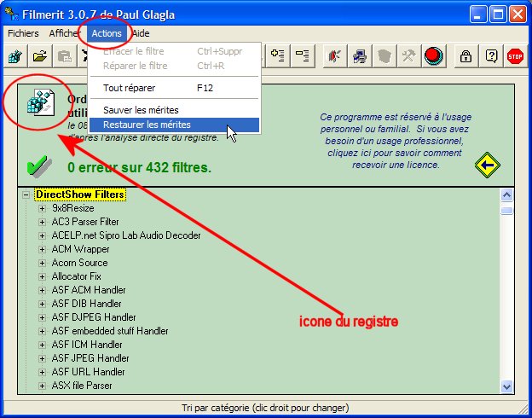This screenshot has width=532, height=418.
Task: Click the registry analysis toolbar icon
Action: [x=15, y=56]
